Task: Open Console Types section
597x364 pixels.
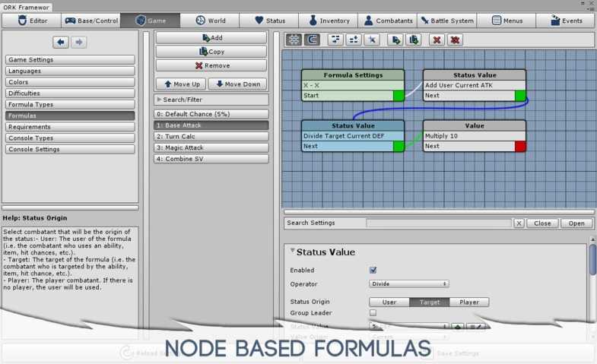Action: (x=70, y=138)
